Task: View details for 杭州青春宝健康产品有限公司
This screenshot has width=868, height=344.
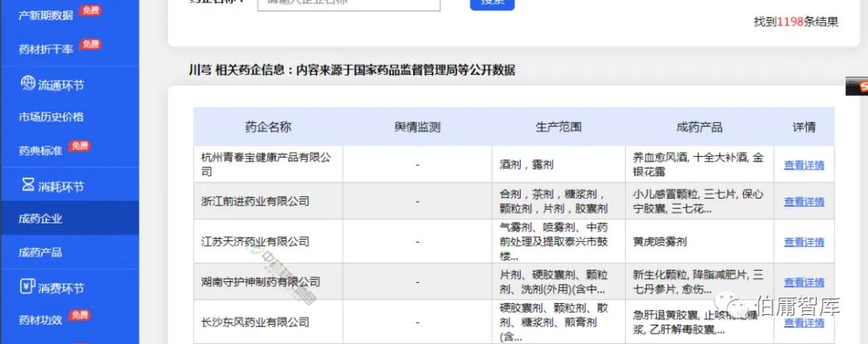Action: 804,165
